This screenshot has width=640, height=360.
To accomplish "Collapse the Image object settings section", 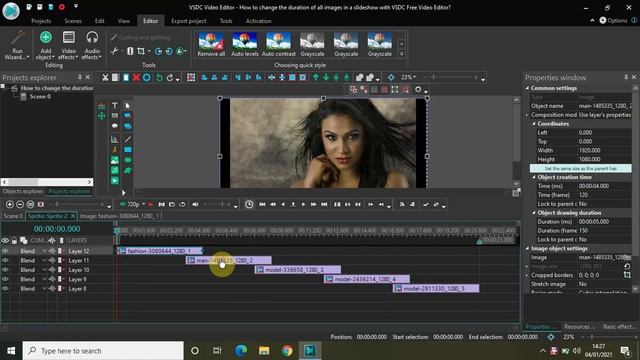I will [527, 249].
